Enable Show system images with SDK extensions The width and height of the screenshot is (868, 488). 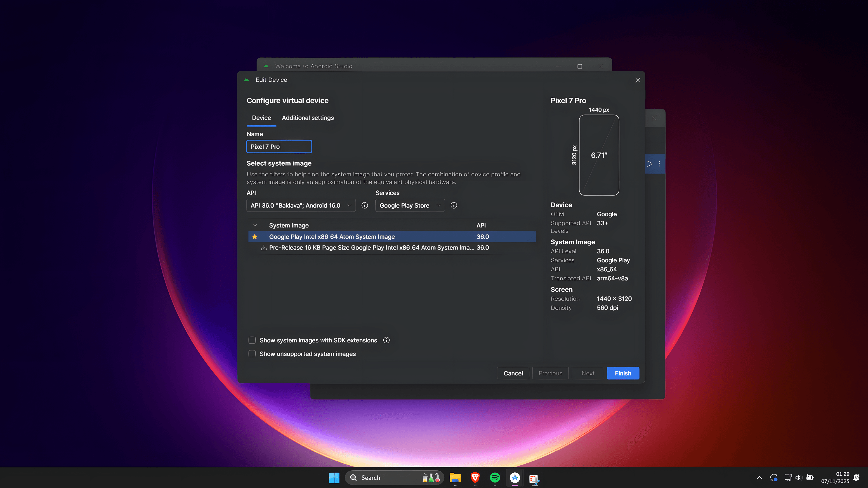pyautogui.click(x=252, y=340)
